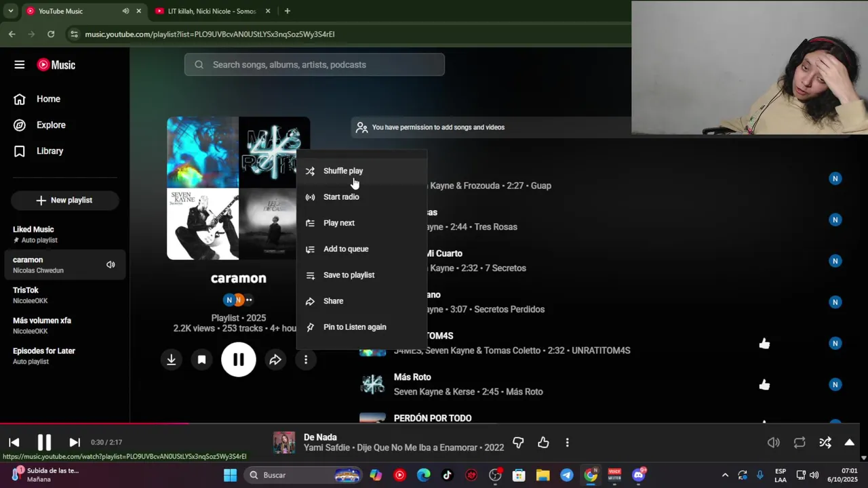Screen dimensions: 868x488
Task: Show hidden system tray icons
Action: pyautogui.click(x=725, y=475)
